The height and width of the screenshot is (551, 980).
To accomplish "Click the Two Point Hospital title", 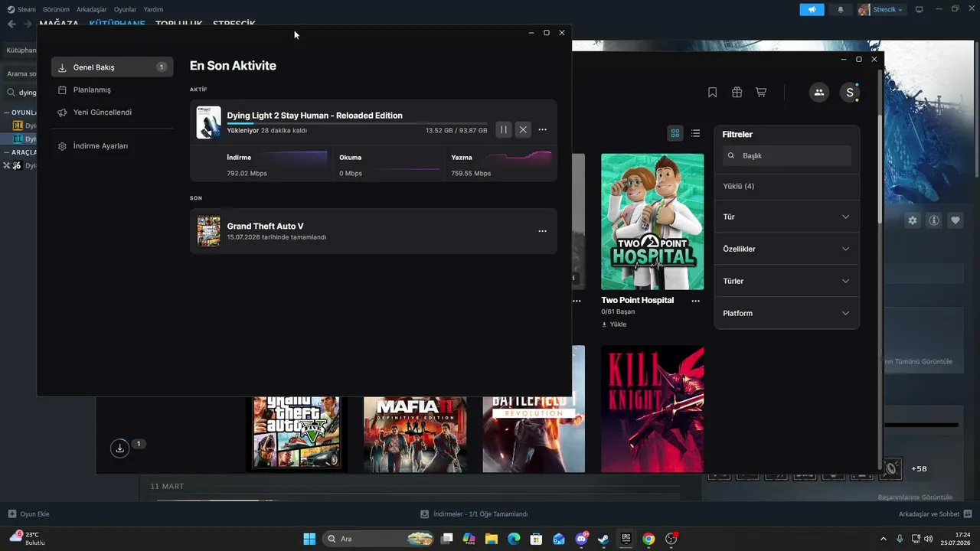I will pos(638,301).
